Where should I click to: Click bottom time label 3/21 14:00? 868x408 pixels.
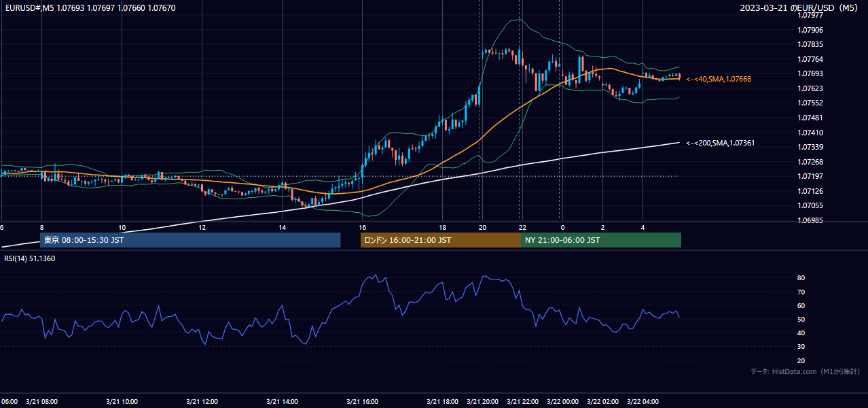283,401
